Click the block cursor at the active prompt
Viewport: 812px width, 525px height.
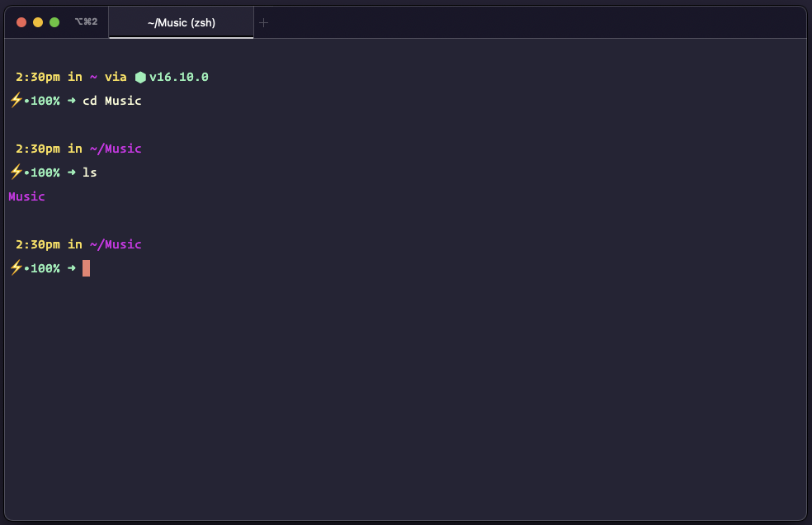pos(87,268)
